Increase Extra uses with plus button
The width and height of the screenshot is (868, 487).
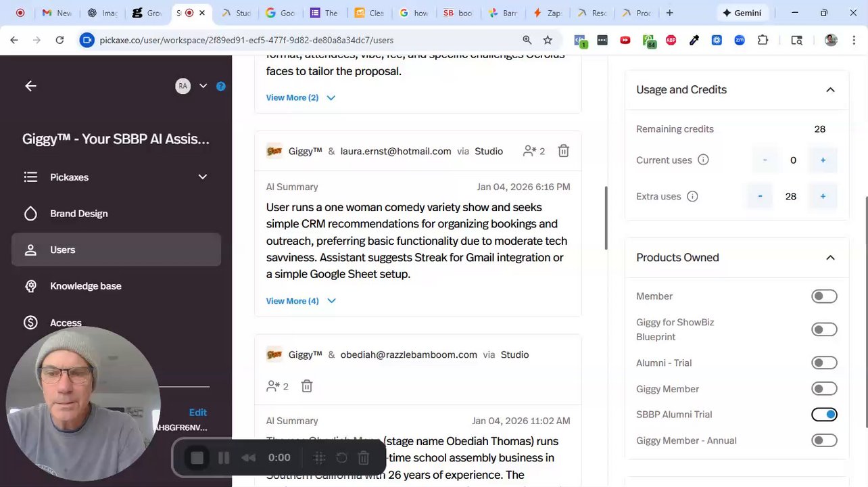tap(823, 196)
